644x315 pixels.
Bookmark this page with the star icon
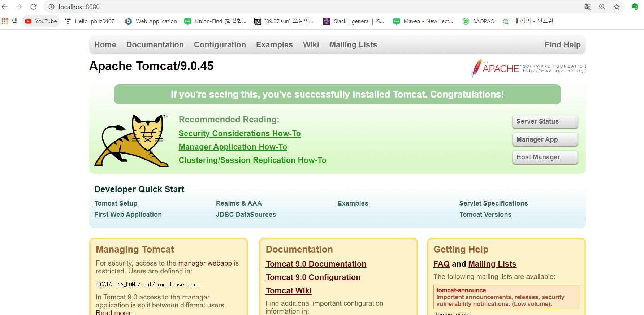tap(617, 7)
